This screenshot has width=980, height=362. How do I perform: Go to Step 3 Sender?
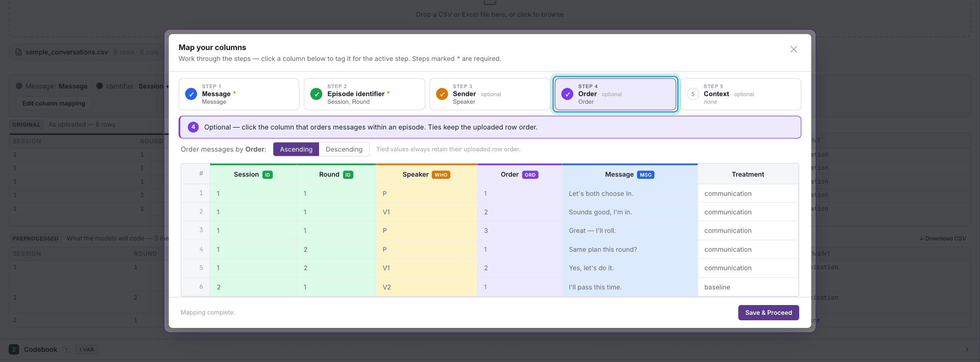490,94
